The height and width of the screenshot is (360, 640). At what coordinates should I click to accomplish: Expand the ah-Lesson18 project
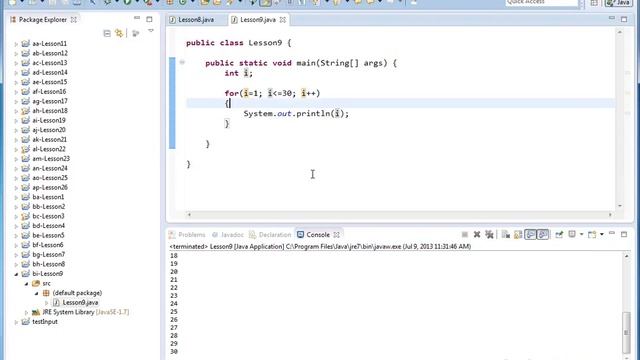(x=16, y=111)
